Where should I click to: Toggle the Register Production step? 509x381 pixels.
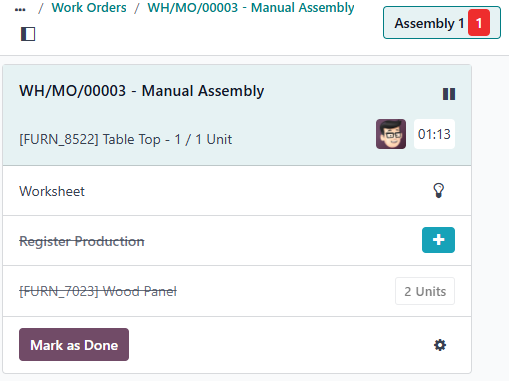tap(82, 241)
